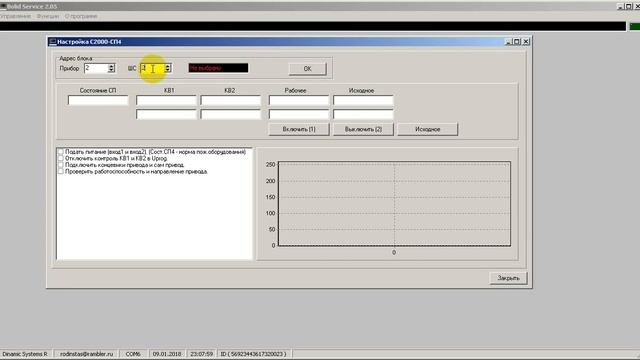The image size is (640, 360).
Task: Click the red 'Не выбрано' status display
Action: 218,68
